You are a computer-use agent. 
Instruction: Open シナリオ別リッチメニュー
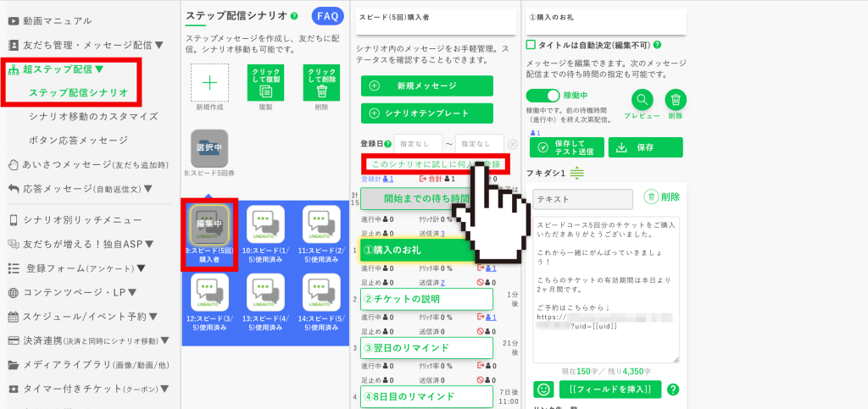75,220
